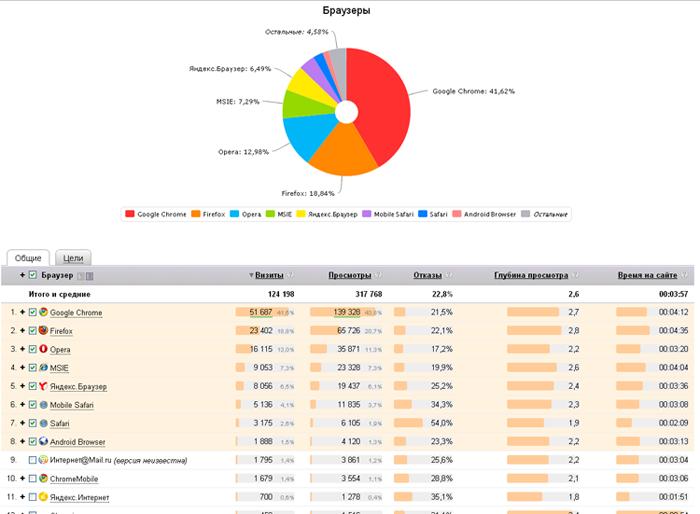The width and height of the screenshot is (700, 514).
Task: Expand all rows with the header plus sign
Action: click(22, 275)
